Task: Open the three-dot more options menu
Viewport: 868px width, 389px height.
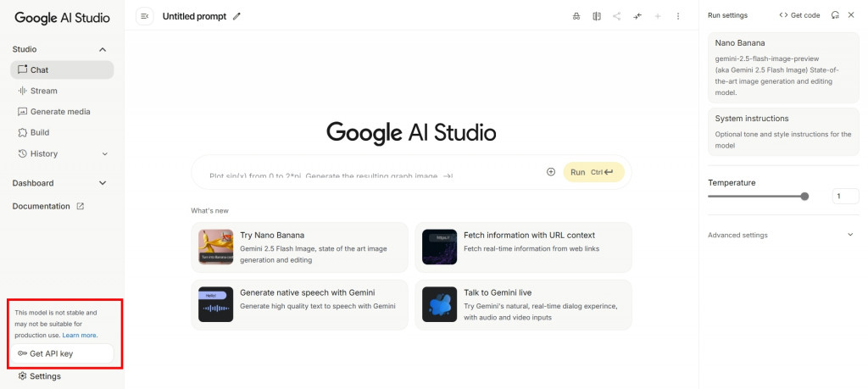Action: (678, 17)
